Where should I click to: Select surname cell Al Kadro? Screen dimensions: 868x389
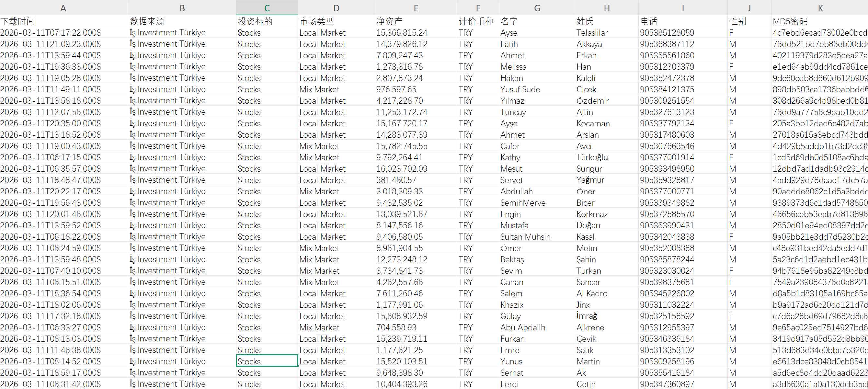pos(607,293)
